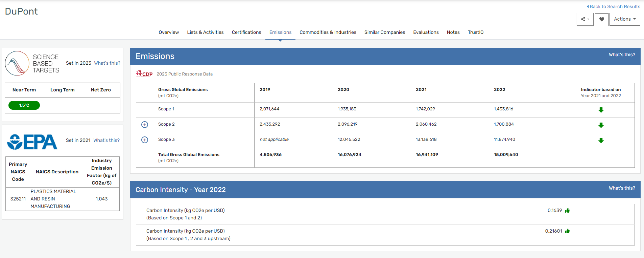The height and width of the screenshot is (258, 644).
Task: Click 'Total Gross Global Emissions' row label
Action: pos(189,155)
